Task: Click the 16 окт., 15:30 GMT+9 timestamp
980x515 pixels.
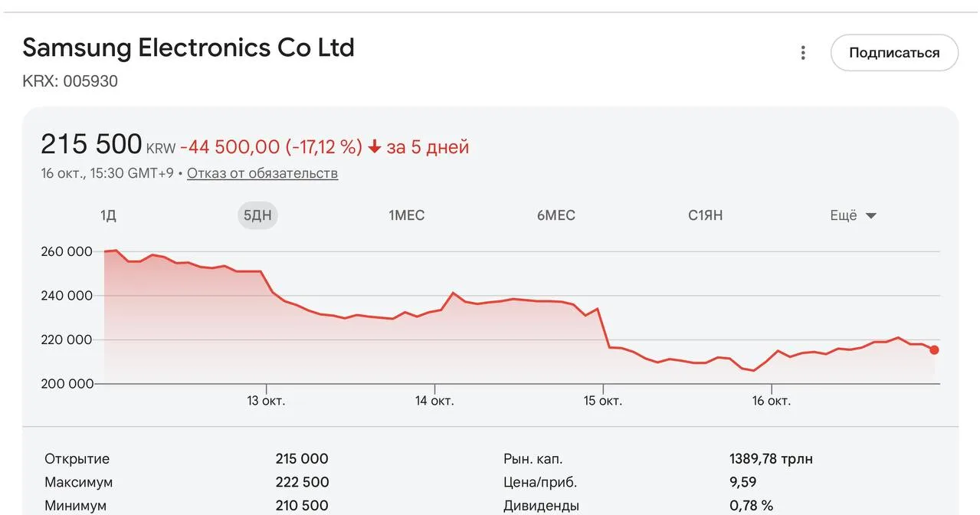Action: (x=108, y=173)
